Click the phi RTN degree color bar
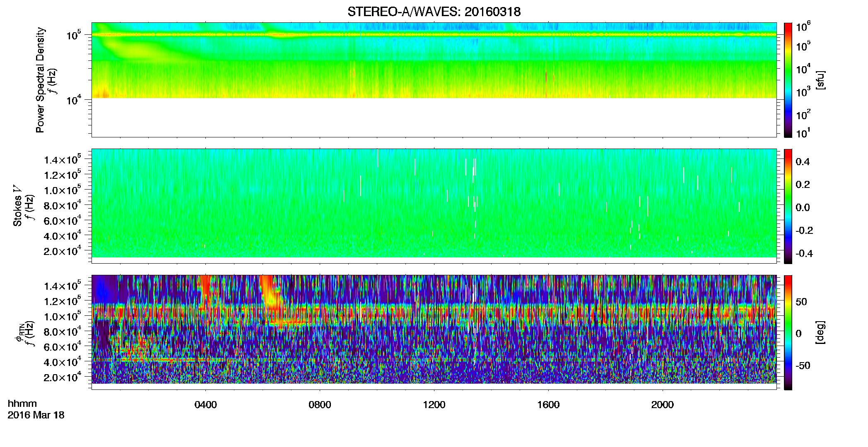This screenshot has height=447, width=868. pyautogui.click(x=788, y=332)
